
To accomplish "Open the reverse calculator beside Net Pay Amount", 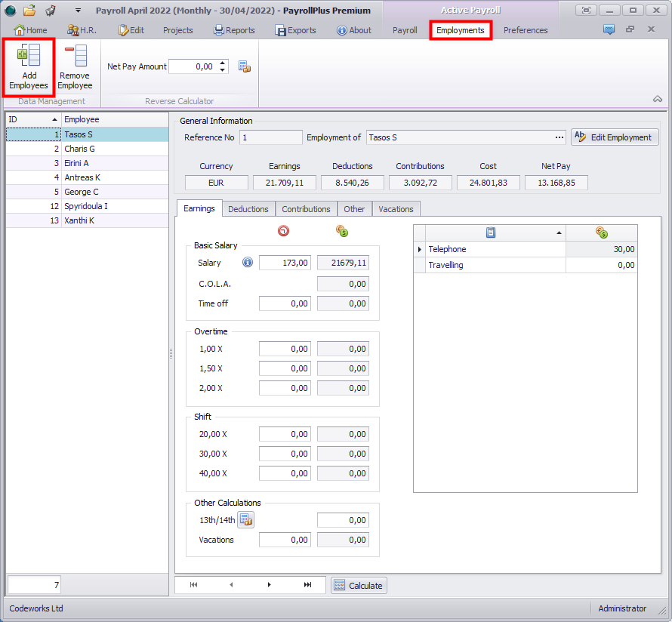I will [x=244, y=66].
